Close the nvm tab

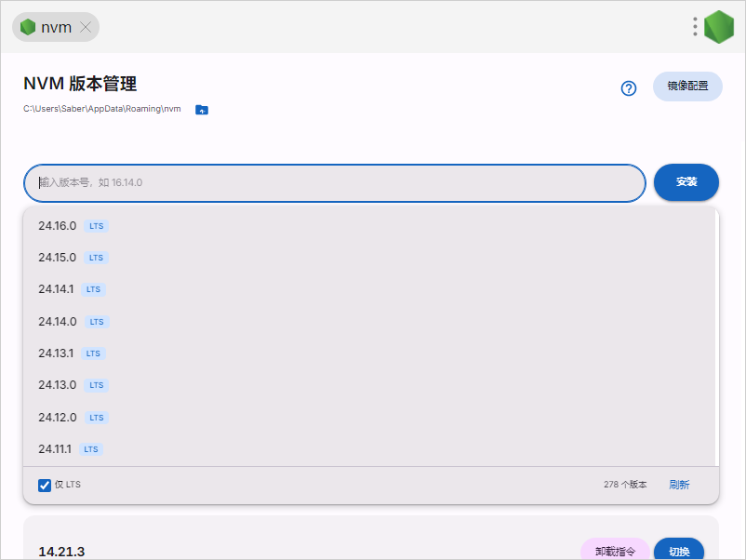[x=86, y=27]
